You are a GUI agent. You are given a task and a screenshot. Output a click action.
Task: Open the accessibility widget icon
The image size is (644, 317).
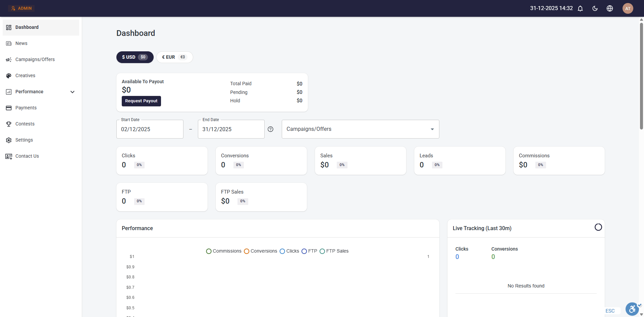(632, 309)
